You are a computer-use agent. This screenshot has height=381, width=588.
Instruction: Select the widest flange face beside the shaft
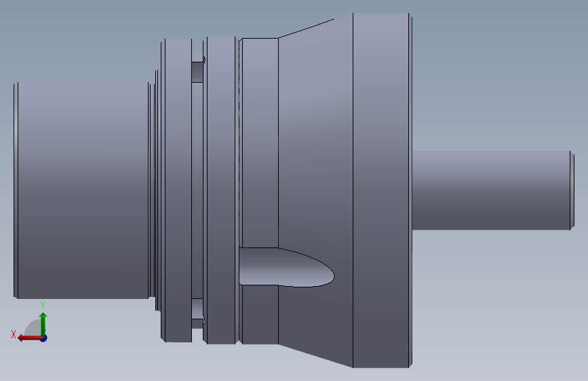coord(380,190)
